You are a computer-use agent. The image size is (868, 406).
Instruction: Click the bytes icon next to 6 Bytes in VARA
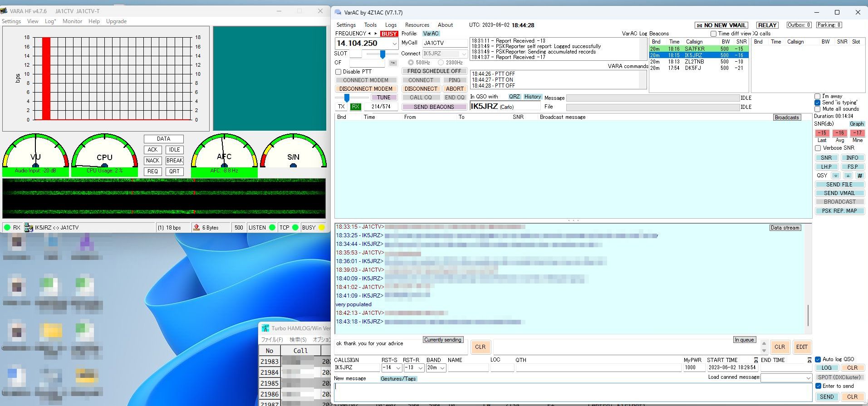click(196, 227)
